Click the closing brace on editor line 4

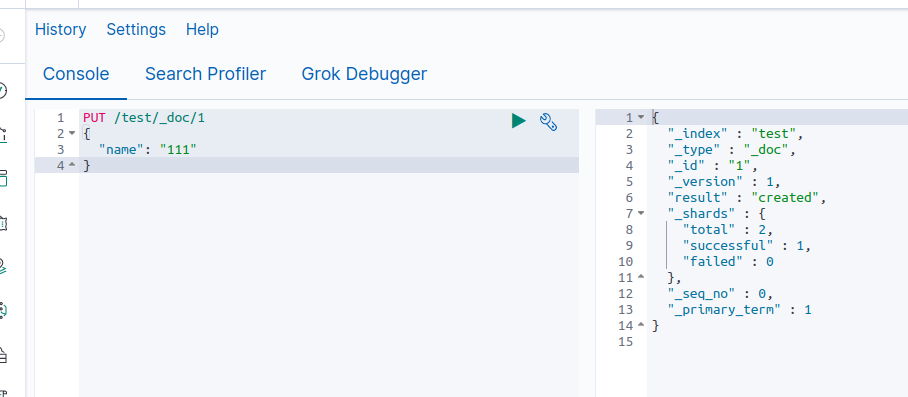click(x=87, y=166)
